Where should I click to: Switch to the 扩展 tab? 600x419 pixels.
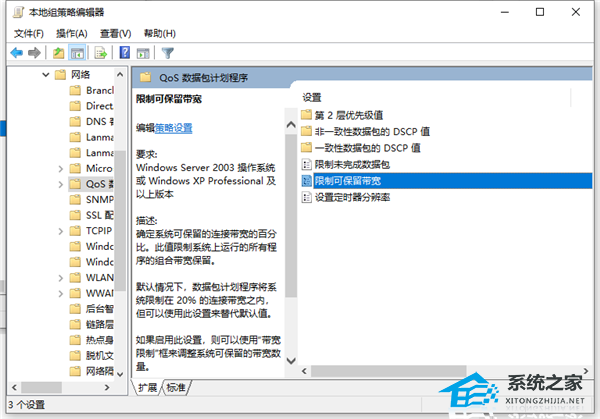(x=148, y=387)
